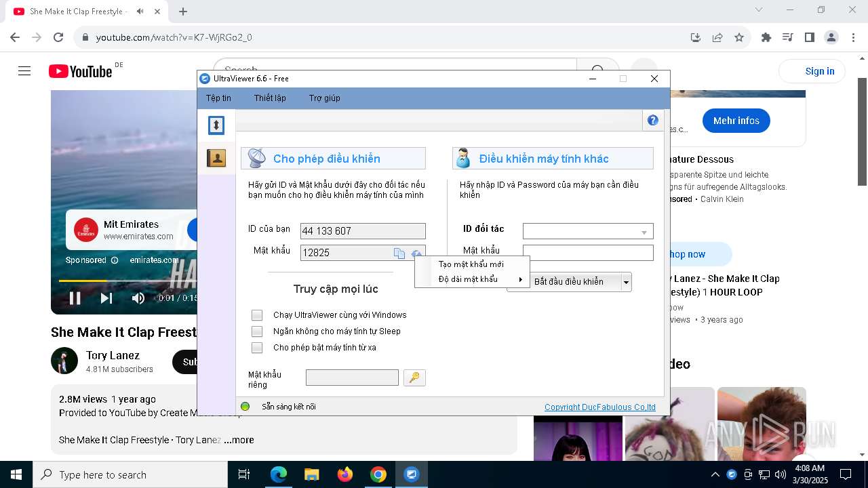Open YouTube hamburger guide menu

coord(24,71)
